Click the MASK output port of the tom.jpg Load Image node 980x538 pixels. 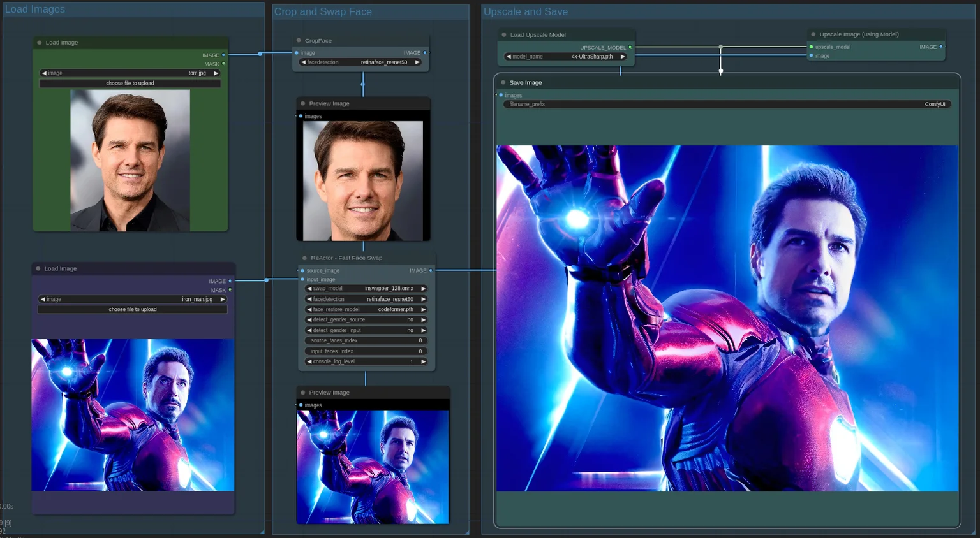point(223,64)
